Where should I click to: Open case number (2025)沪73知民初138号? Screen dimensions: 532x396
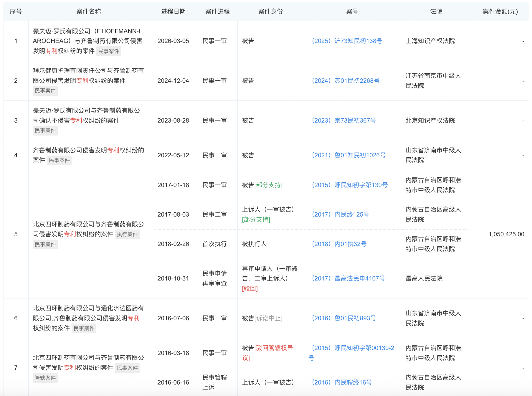(347, 41)
